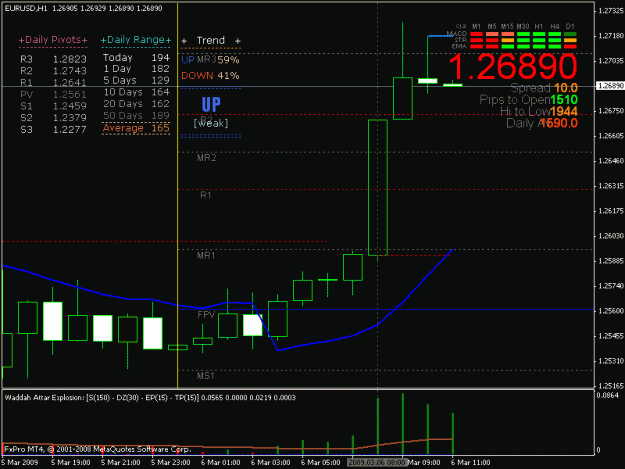Click the H4 timeframe column header
625x469 pixels.
click(x=554, y=26)
